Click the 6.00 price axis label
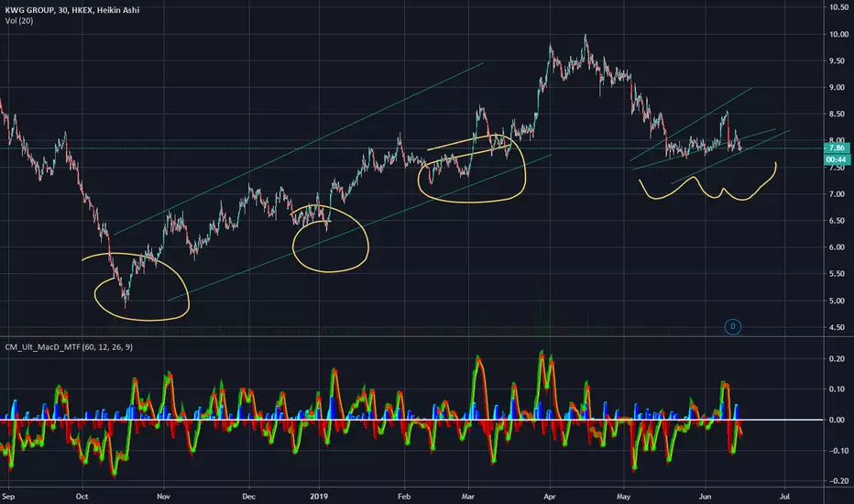Screen dimensions: 854x504 [838, 247]
